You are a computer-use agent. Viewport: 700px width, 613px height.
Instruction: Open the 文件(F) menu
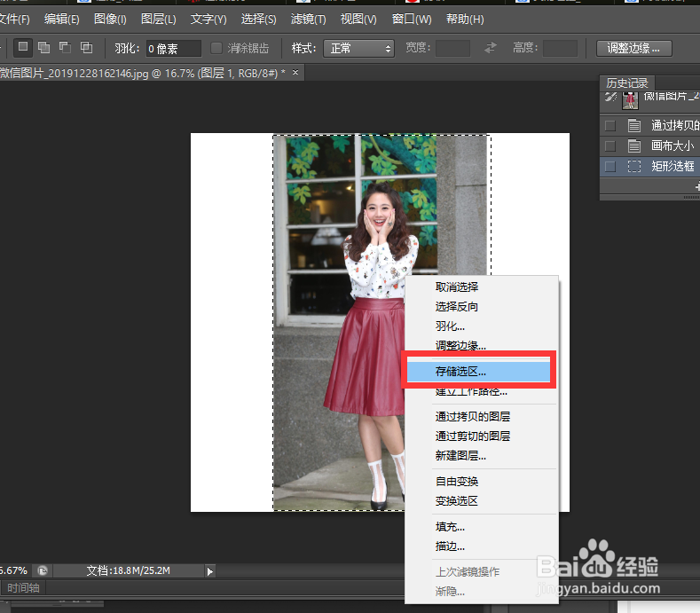click(x=14, y=20)
